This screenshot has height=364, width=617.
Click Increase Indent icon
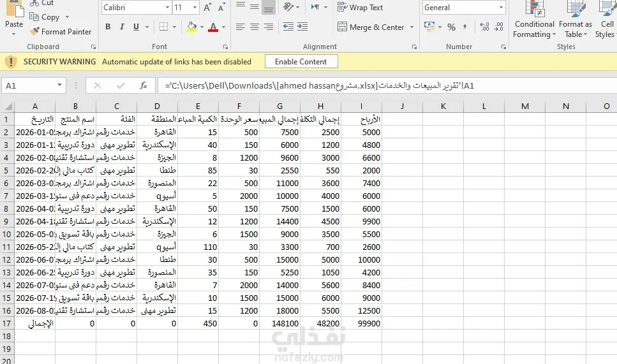tap(302, 27)
